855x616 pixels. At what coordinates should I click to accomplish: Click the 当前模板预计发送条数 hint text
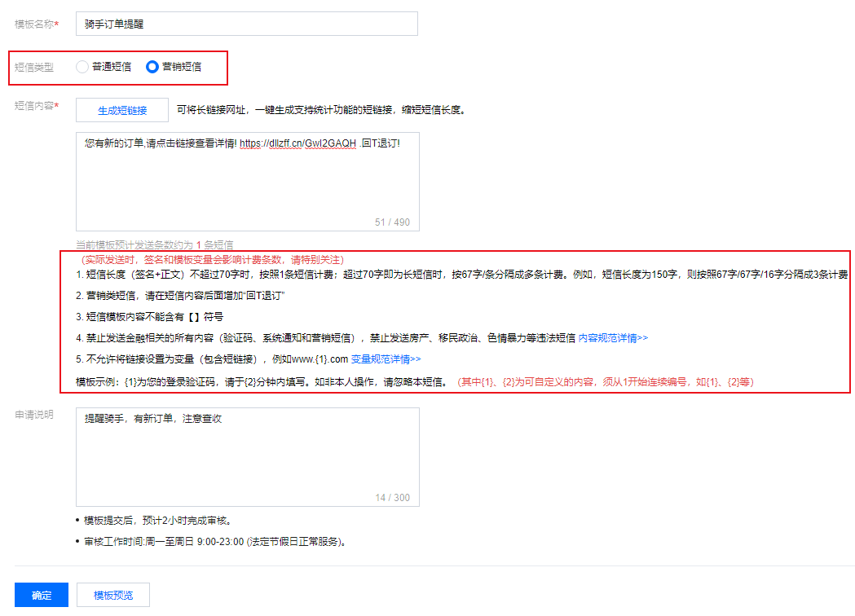154,244
